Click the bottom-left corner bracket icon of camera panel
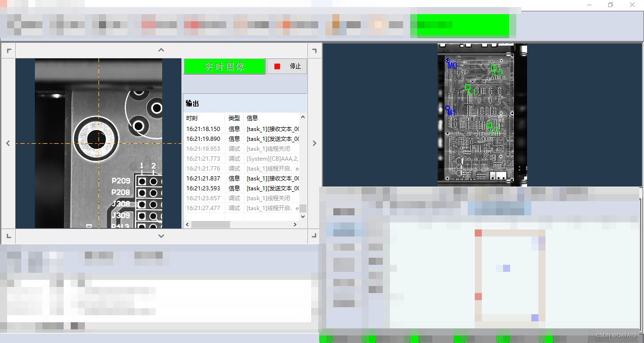The height and width of the screenshot is (343, 644). (x=8, y=236)
